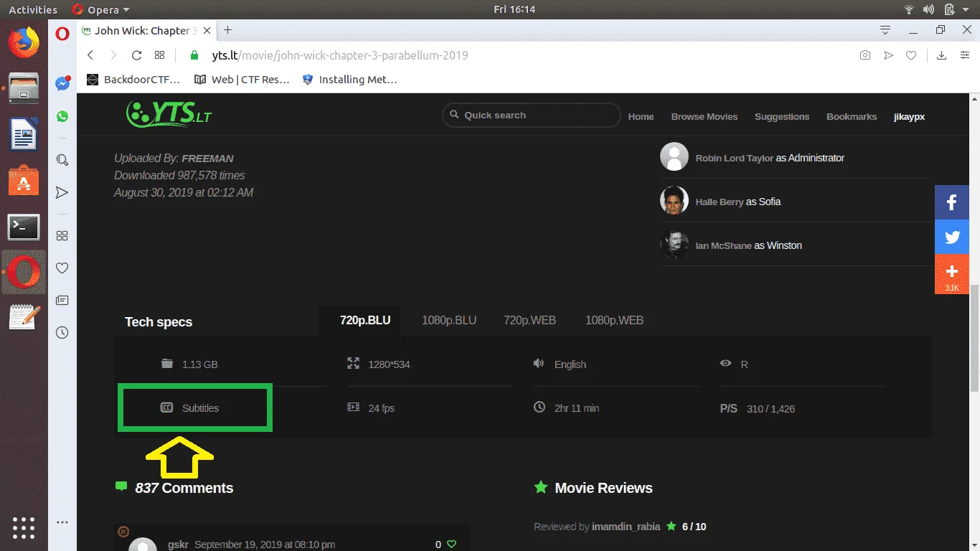Launch Terminal from the dock
The height and width of the screenshot is (551, 980).
click(x=24, y=227)
